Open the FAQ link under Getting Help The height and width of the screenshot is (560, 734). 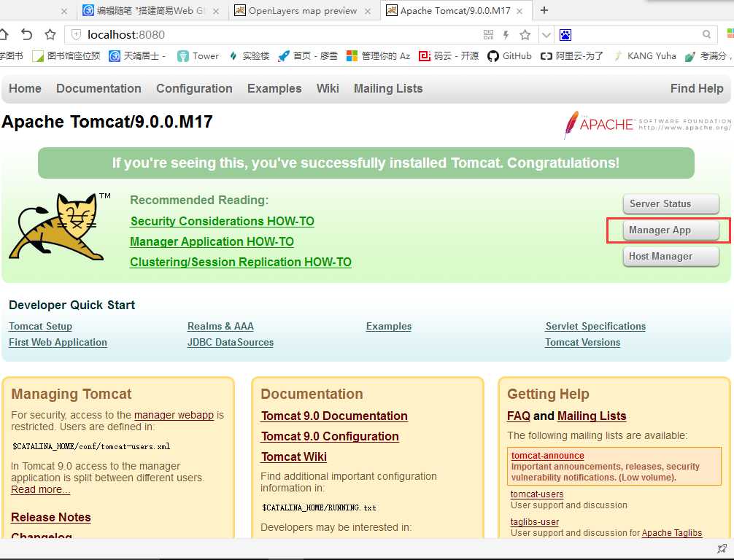(x=519, y=416)
